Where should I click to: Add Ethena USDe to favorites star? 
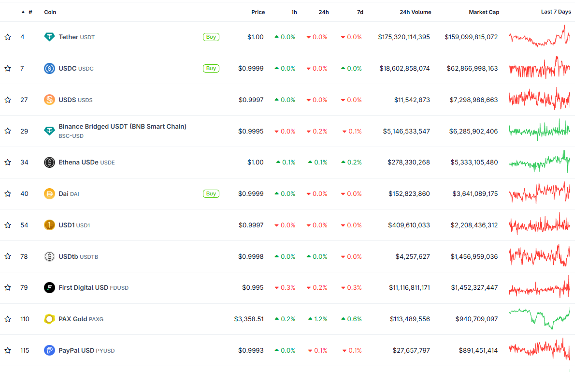point(8,163)
